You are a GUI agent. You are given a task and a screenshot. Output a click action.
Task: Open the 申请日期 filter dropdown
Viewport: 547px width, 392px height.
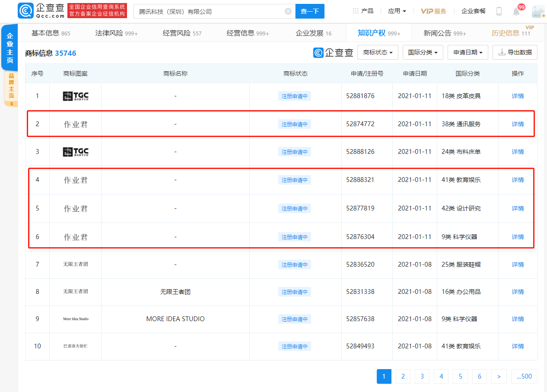pyautogui.click(x=468, y=52)
